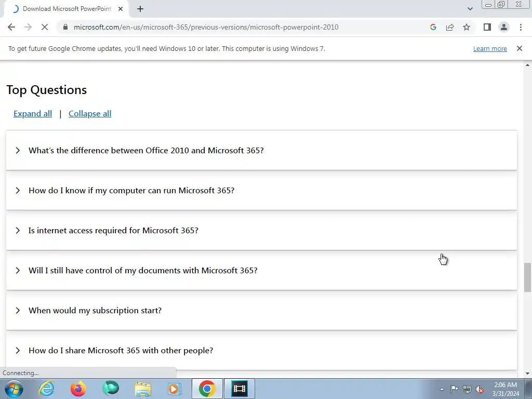Click the Top Questions heading
532x399 pixels.
click(x=46, y=90)
